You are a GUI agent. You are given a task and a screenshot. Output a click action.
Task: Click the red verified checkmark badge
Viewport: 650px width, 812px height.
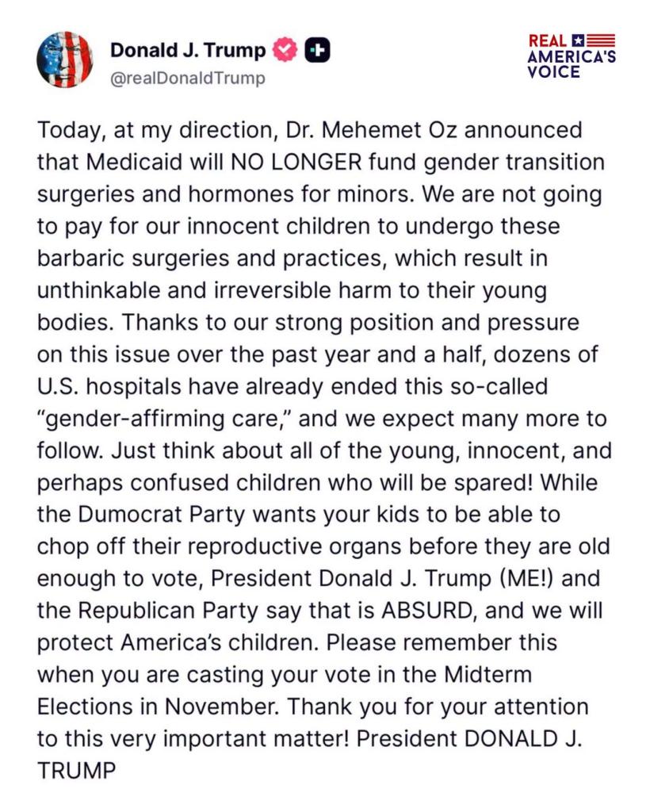(x=285, y=50)
